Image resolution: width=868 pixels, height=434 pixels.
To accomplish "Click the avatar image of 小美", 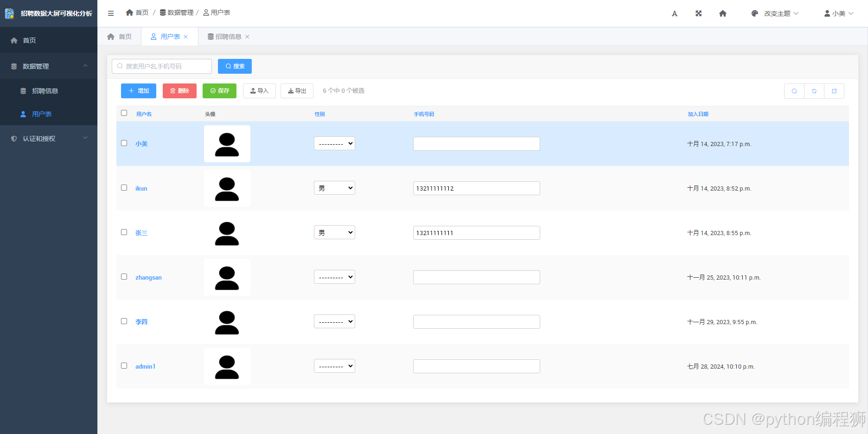I will point(227,144).
